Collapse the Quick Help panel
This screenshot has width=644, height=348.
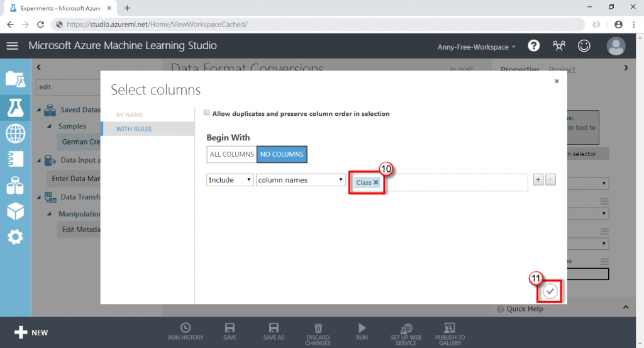[x=626, y=307]
